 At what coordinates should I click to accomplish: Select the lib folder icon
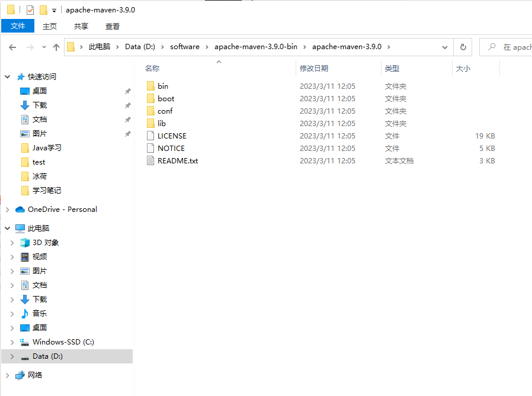(150, 123)
